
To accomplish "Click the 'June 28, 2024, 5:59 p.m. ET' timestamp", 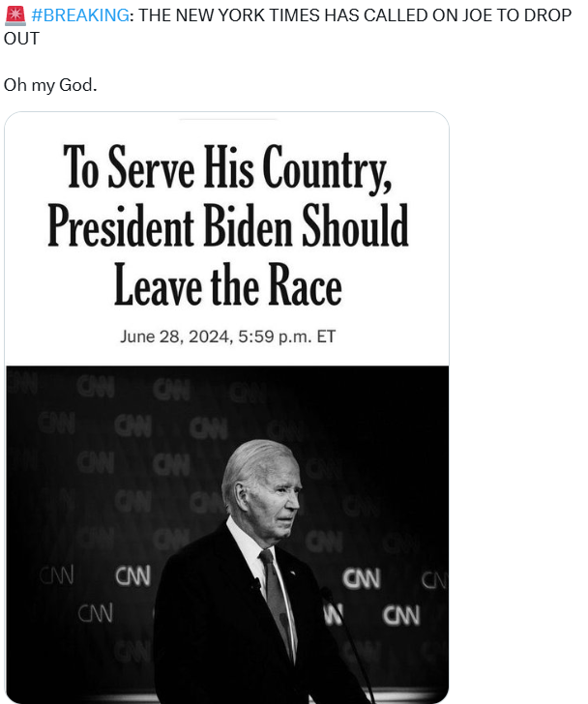I will coord(227,337).
